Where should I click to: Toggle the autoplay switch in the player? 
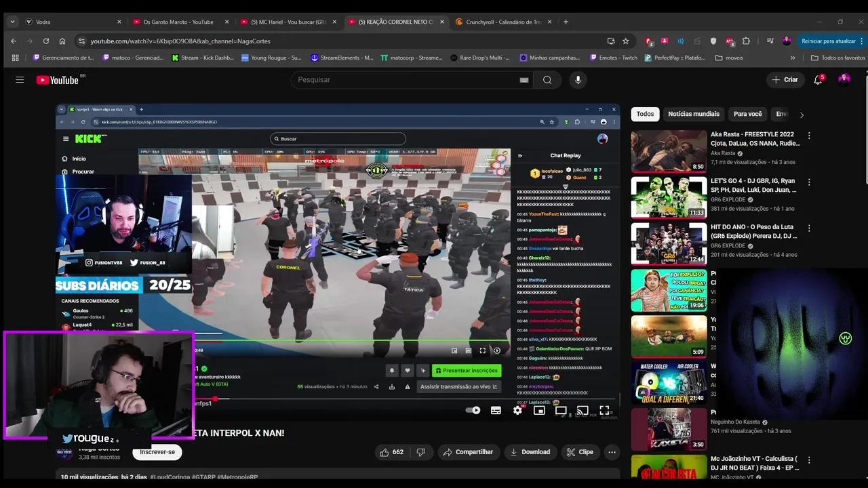point(473,410)
